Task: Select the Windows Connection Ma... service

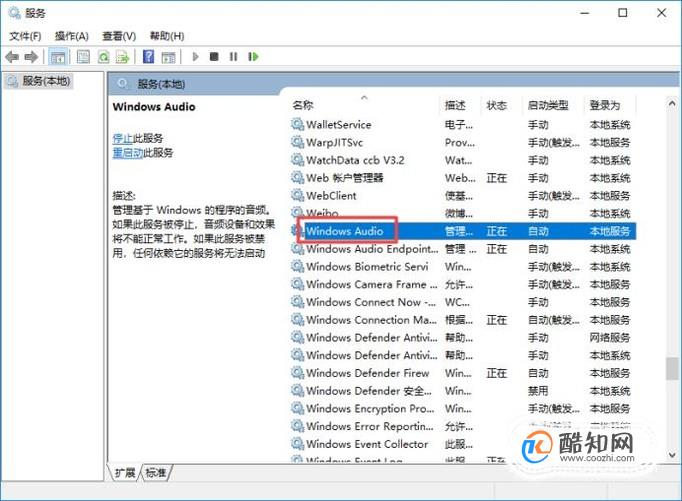Action: pos(463,320)
